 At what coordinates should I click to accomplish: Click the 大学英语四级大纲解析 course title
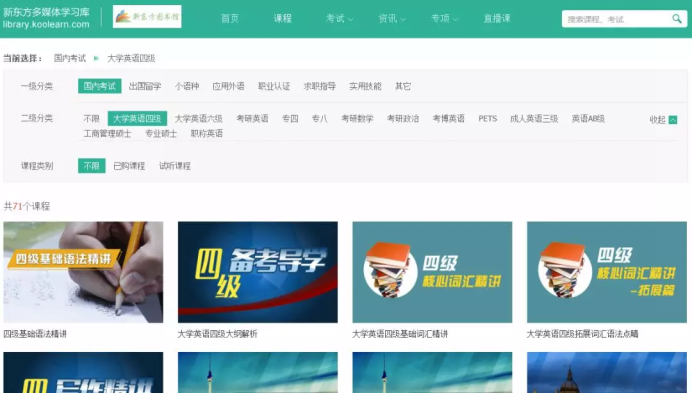[217, 334]
